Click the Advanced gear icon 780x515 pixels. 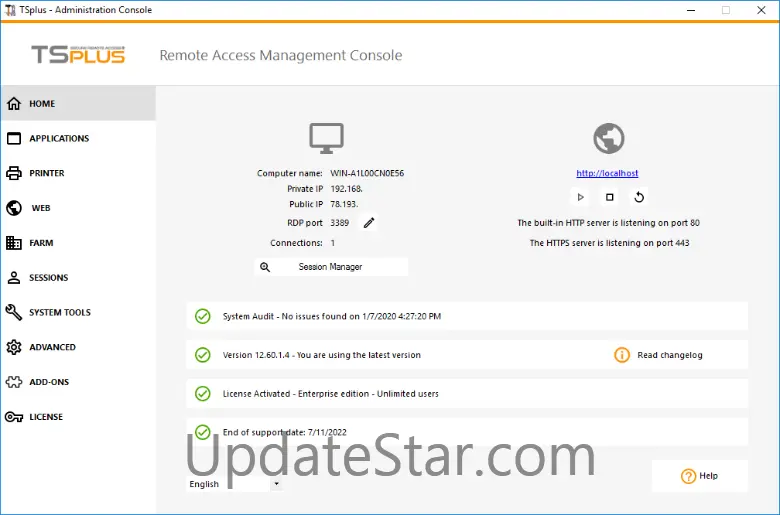click(x=14, y=347)
